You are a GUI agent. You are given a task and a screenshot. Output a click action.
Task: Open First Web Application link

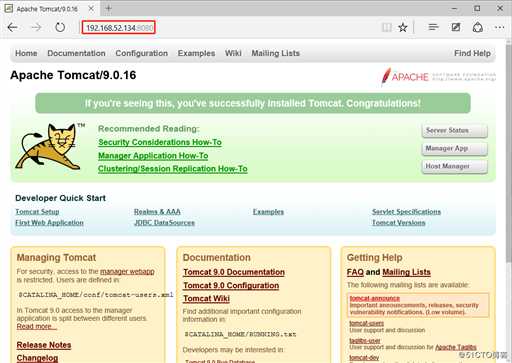point(49,223)
